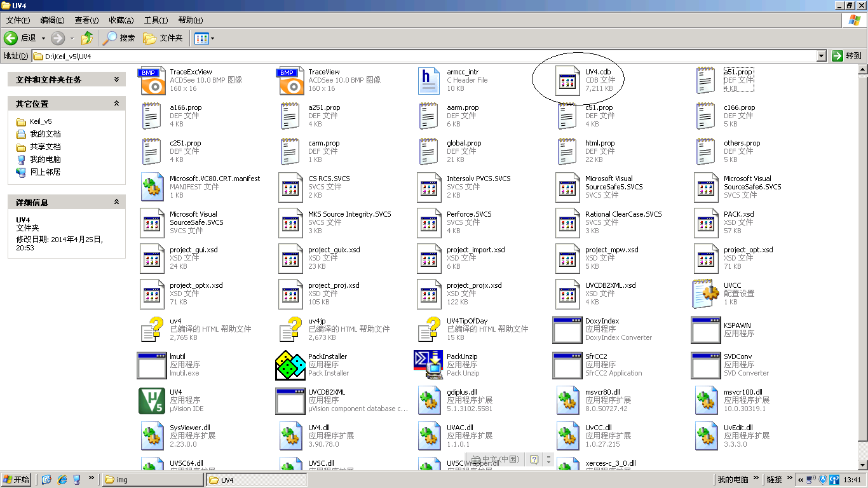868x488 pixels.
Task: Open the 编辑(E) menu
Action: [x=52, y=20]
